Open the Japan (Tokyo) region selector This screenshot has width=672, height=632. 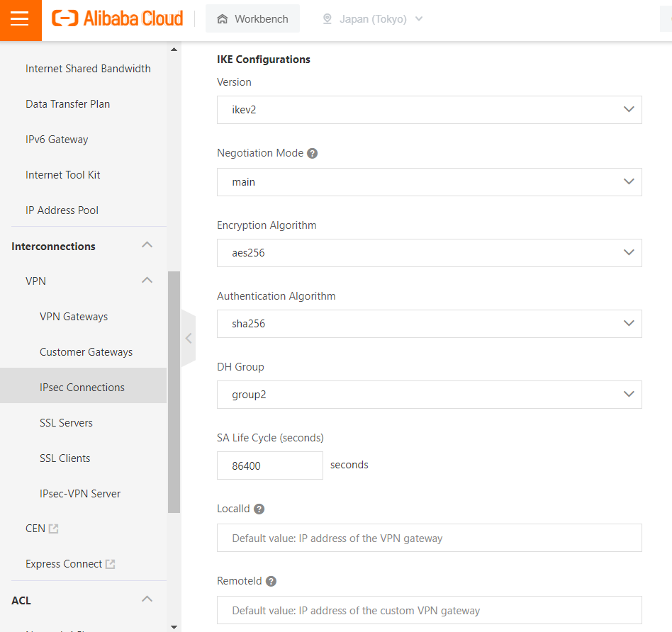[x=372, y=19]
